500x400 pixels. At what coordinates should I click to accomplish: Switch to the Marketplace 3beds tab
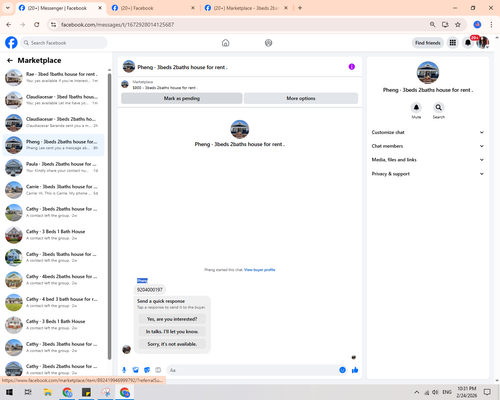pyautogui.click(x=246, y=8)
